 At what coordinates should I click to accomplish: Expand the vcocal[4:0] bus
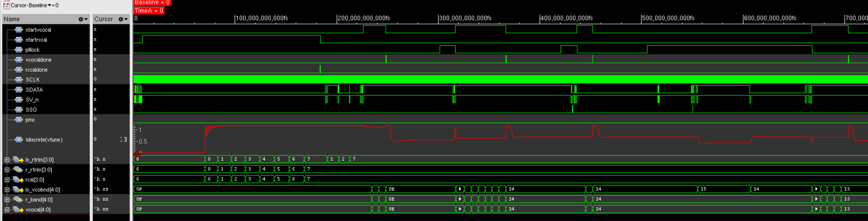click(7, 209)
